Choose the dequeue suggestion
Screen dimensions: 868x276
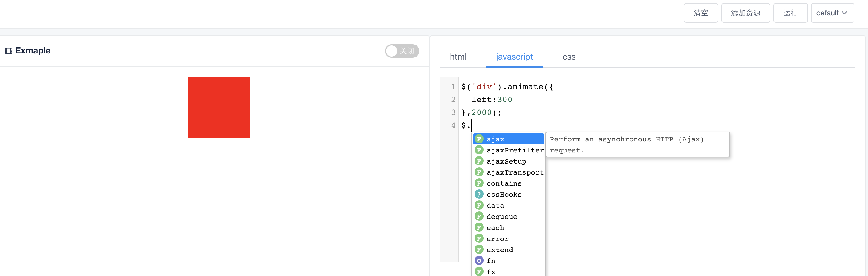click(509, 216)
